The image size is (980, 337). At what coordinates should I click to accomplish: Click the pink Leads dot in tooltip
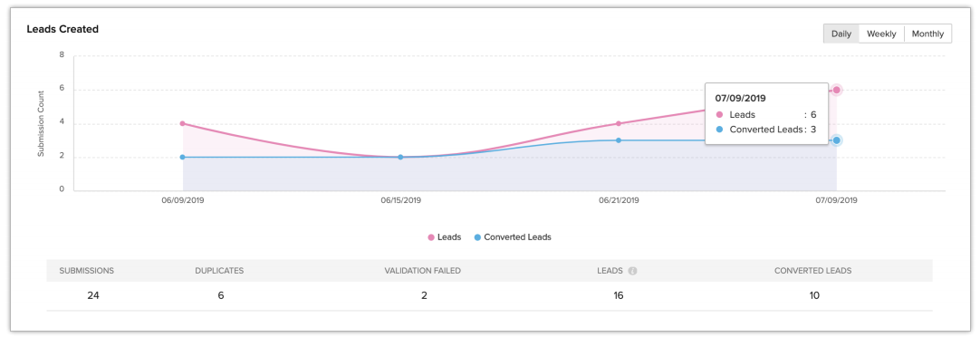tap(719, 114)
